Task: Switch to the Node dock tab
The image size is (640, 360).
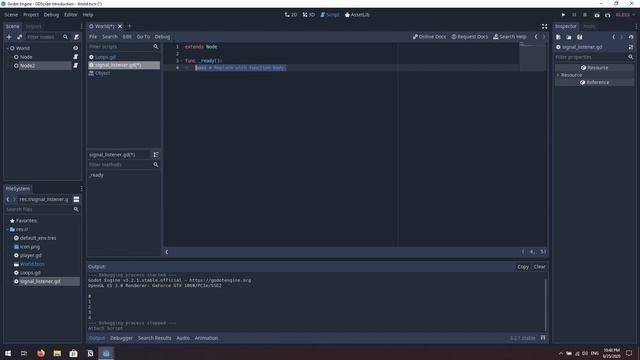Action: click(589, 26)
